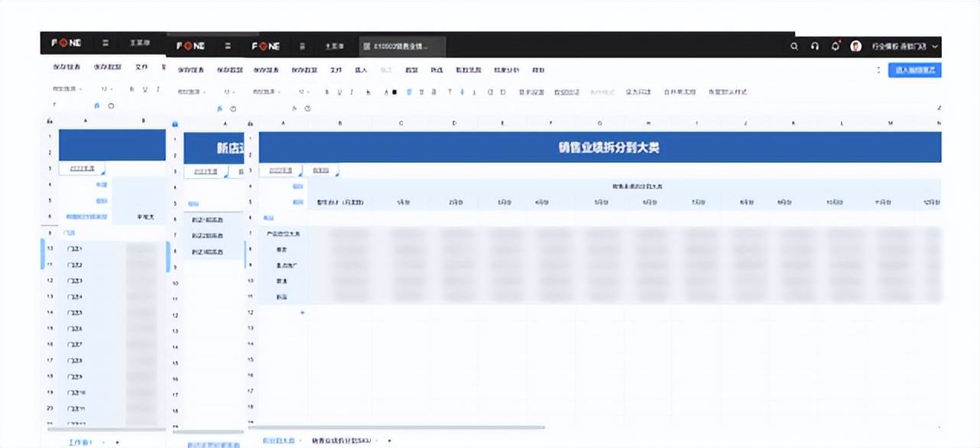Open the notification bell icon
The height and width of the screenshot is (448, 980).
click(835, 46)
